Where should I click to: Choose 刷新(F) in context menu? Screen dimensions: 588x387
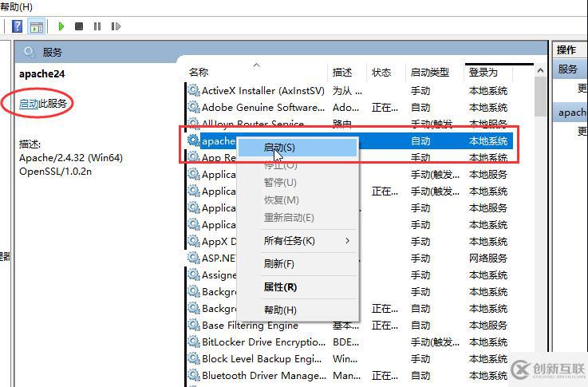pos(298,264)
